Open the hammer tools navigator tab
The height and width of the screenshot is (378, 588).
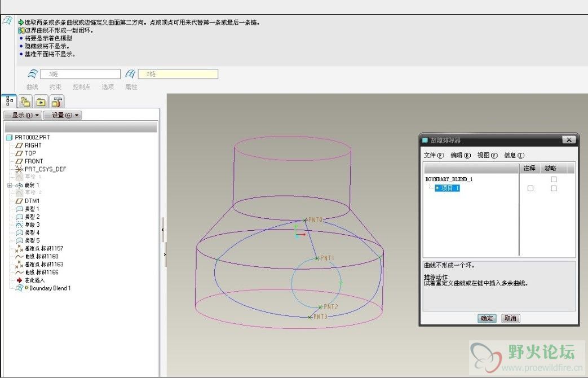click(57, 102)
